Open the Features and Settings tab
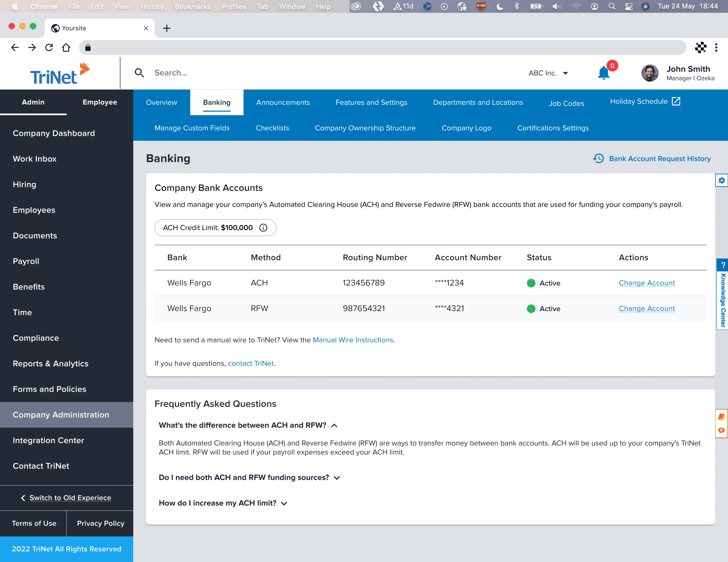Screen dimensions: 728x562 pyautogui.click(x=371, y=102)
